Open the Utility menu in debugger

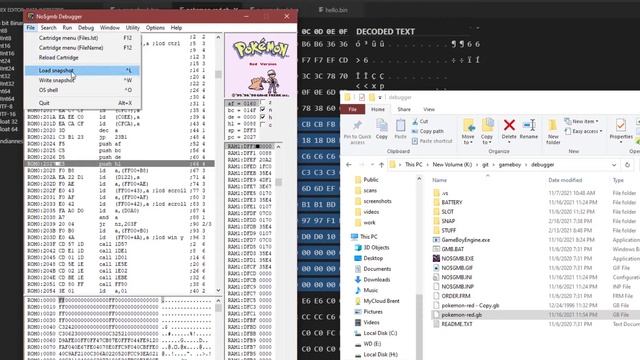tap(132, 28)
